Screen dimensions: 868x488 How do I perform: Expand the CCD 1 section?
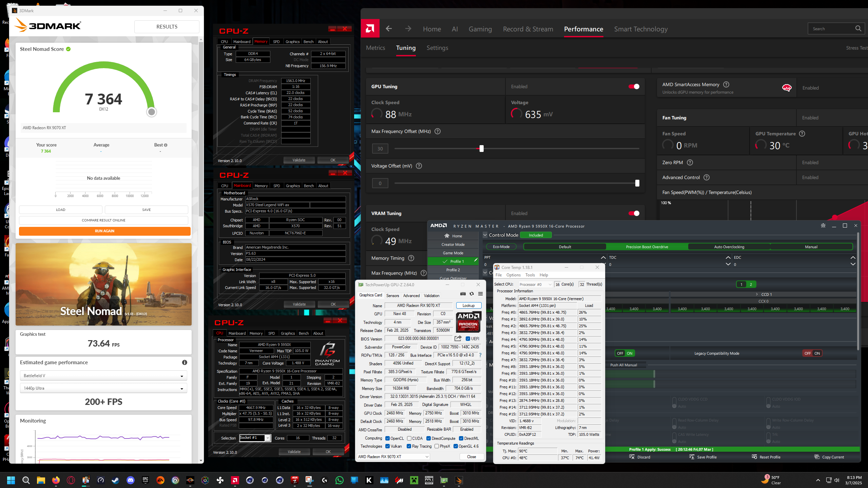point(756,294)
